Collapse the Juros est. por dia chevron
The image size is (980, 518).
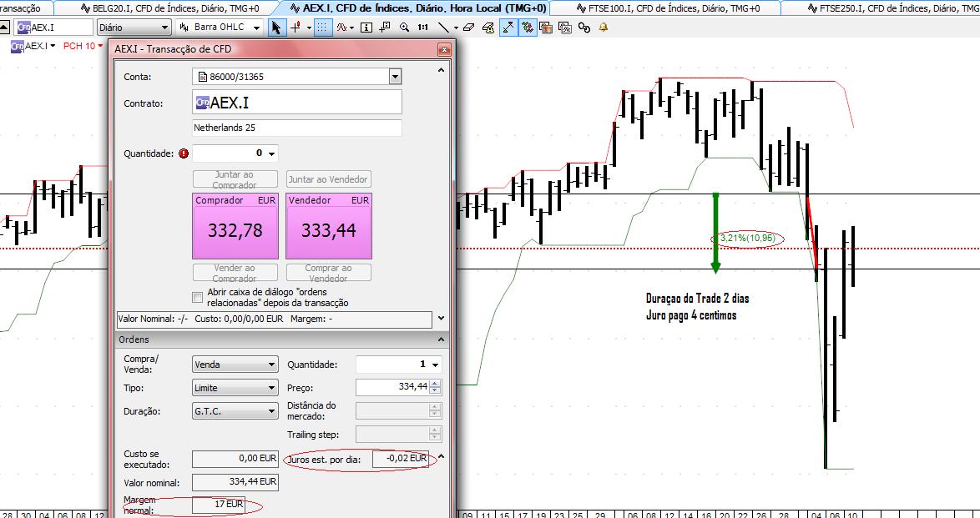pos(441,457)
